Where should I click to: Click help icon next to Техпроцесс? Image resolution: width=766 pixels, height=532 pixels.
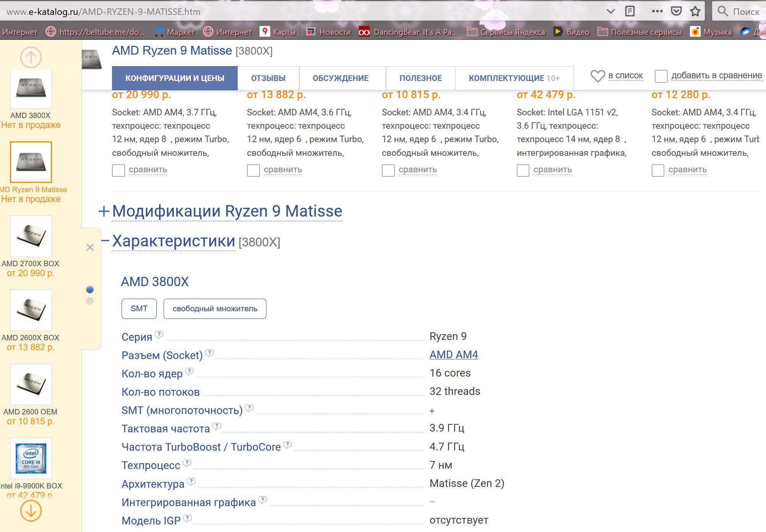pyautogui.click(x=187, y=463)
